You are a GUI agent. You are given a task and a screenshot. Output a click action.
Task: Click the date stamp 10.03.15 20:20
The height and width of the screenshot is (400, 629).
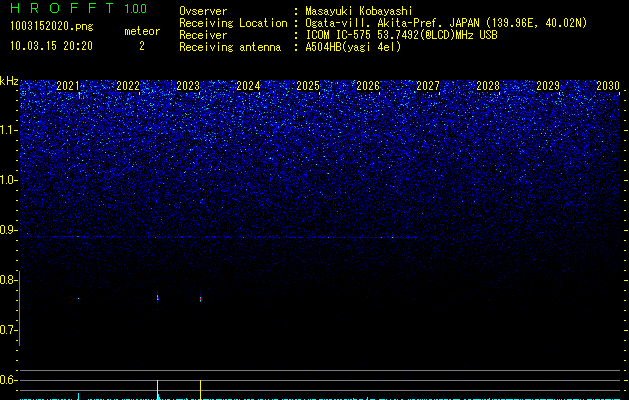click(x=51, y=46)
